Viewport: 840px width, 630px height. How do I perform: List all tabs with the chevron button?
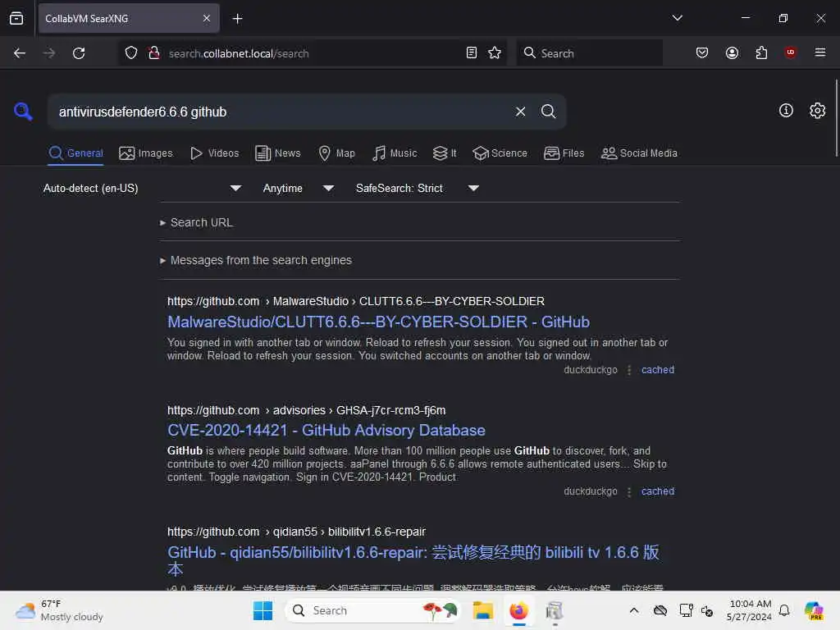(677, 18)
